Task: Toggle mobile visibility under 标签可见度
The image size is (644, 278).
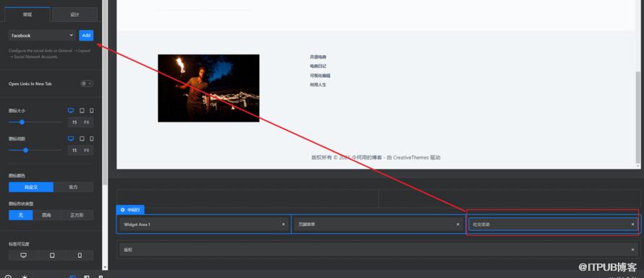Action: (x=80, y=256)
